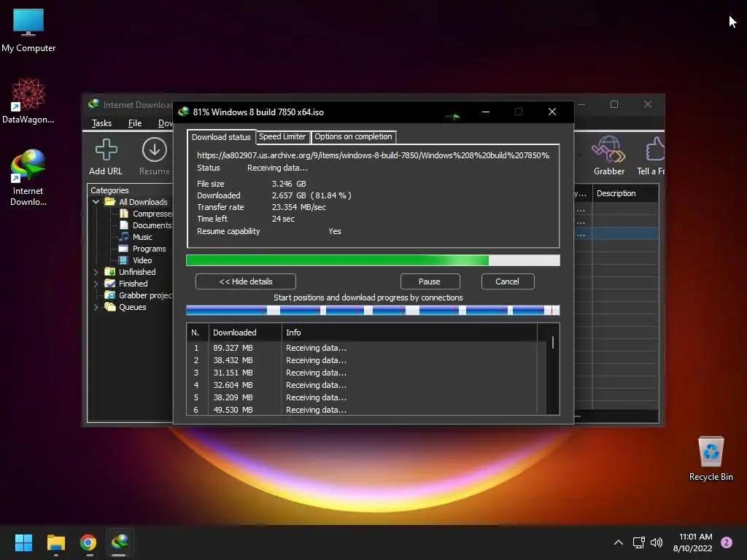Open the Tasks menu

pyautogui.click(x=101, y=122)
